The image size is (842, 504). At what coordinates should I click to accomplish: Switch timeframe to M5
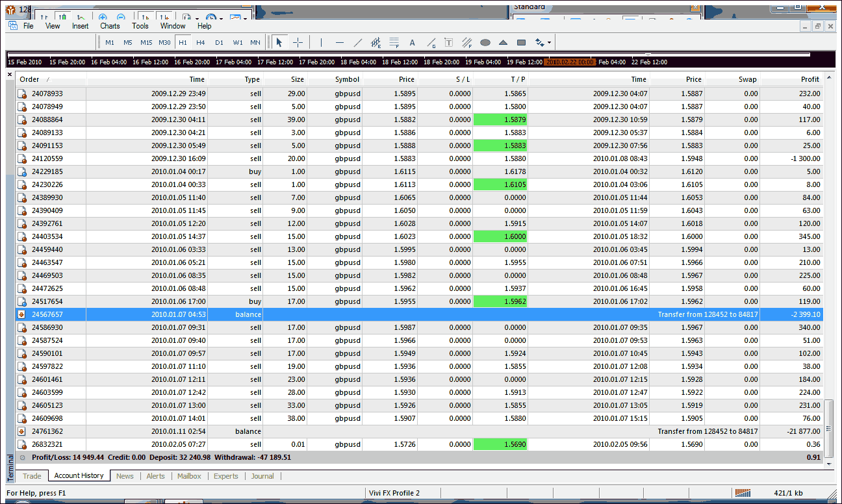(128, 43)
